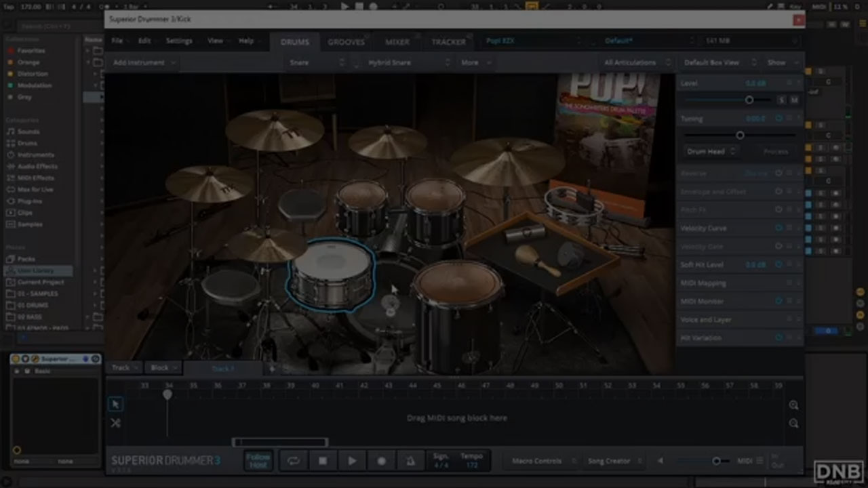This screenshot has height=488, width=868.
Task: Zoom out on the song track timeline
Action: (793, 424)
